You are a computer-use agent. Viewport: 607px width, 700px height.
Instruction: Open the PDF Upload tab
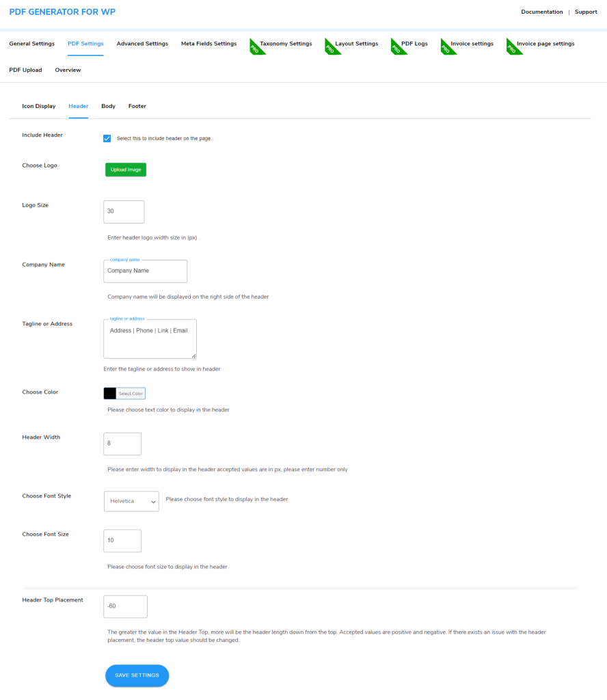tap(25, 70)
